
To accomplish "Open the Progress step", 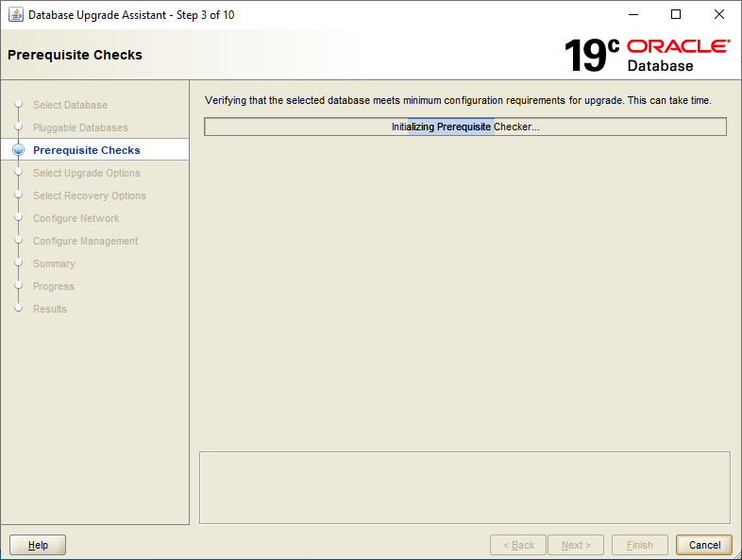I will (x=54, y=286).
